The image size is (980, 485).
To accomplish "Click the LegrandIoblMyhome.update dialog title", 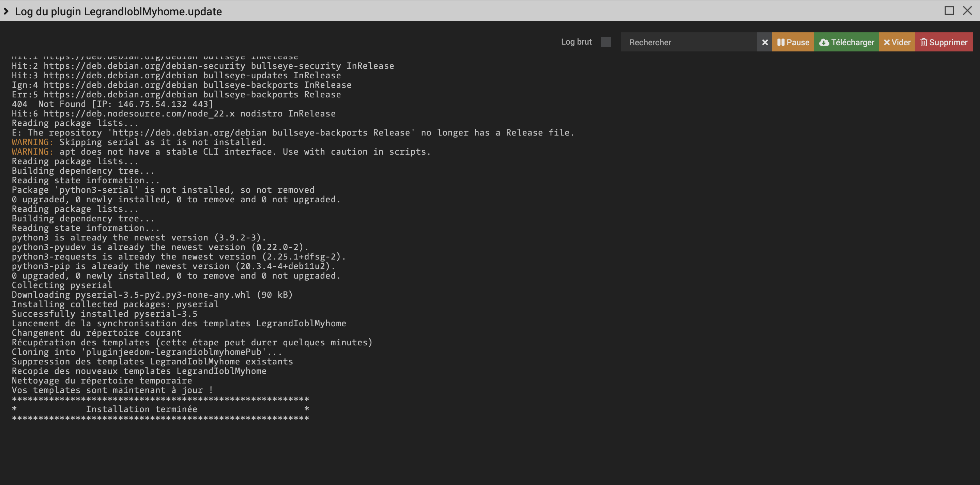I will pyautogui.click(x=118, y=12).
